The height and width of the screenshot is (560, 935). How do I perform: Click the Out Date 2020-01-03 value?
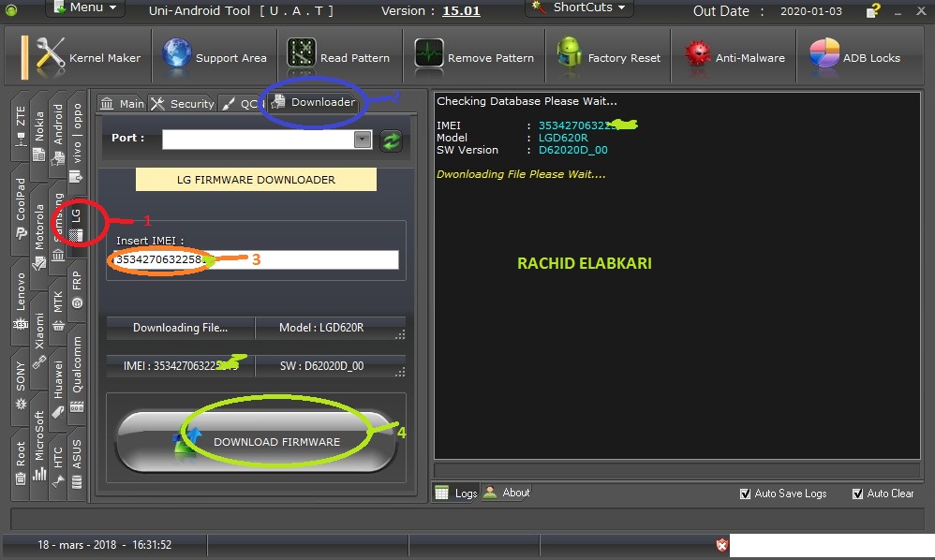tap(811, 10)
